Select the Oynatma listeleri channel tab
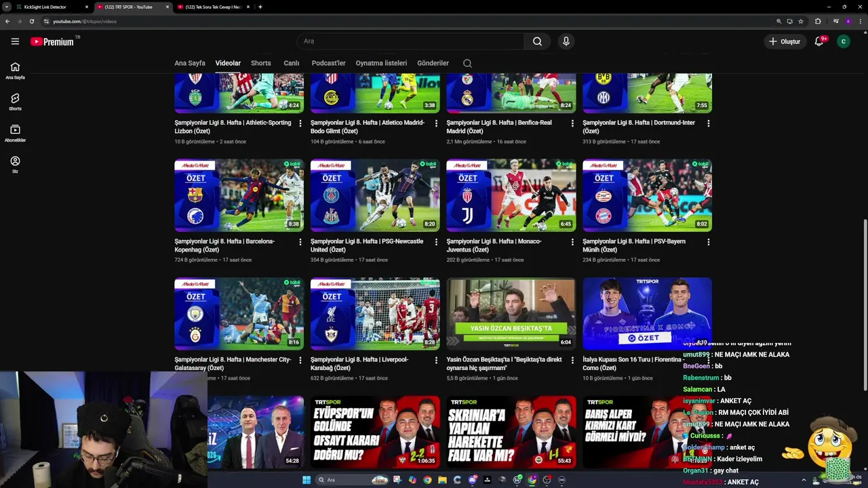Viewport: 868px width, 488px height. 382,63
